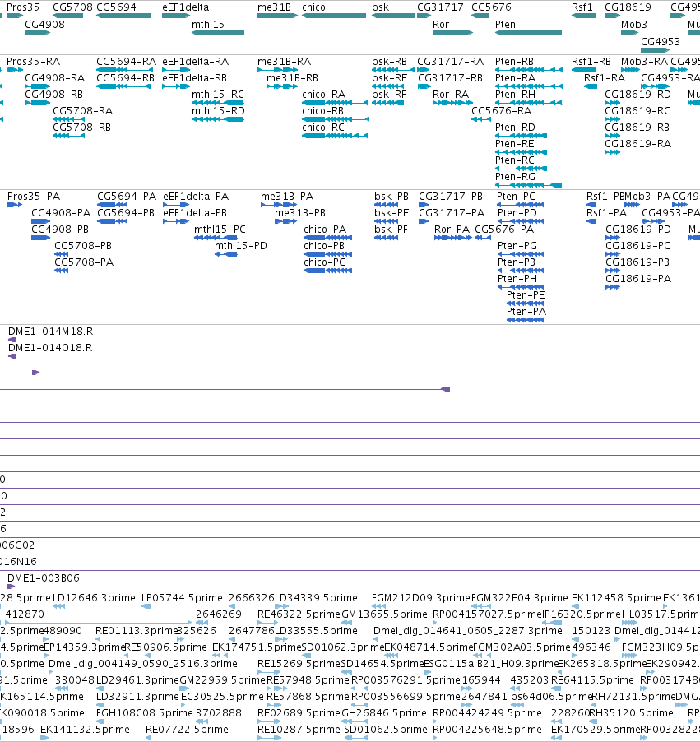Open EST RH35120.5prime
The width and height of the screenshot is (700, 742).
631,713
